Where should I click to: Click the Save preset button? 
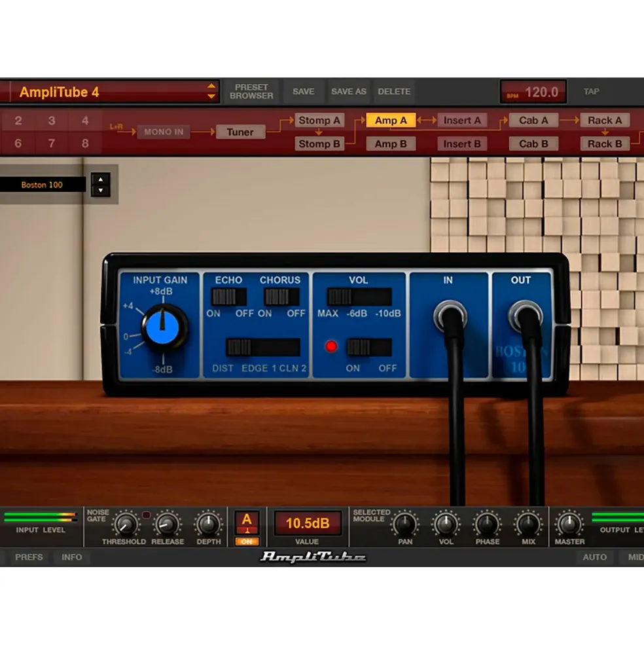coord(304,91)
